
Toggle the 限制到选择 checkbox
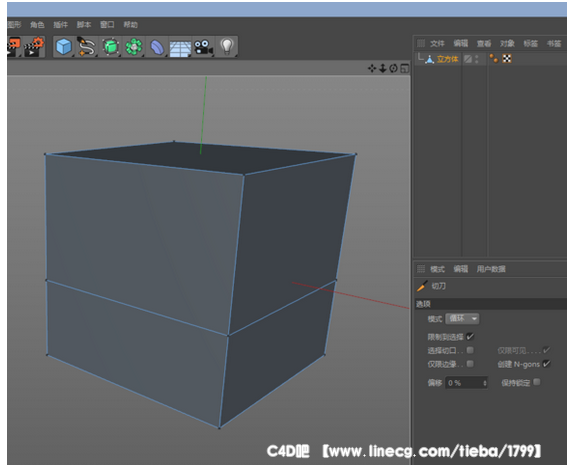pos(470,337)
